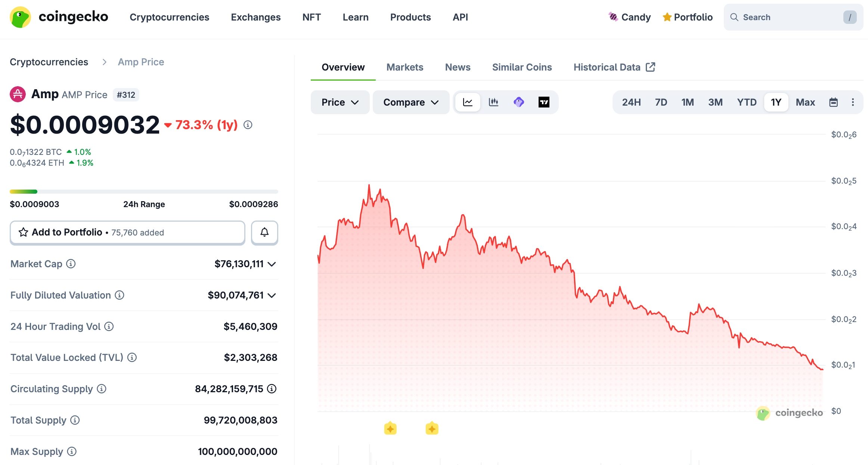Click the Candy rewards icon
868x465 pixels.
(613, 17)
